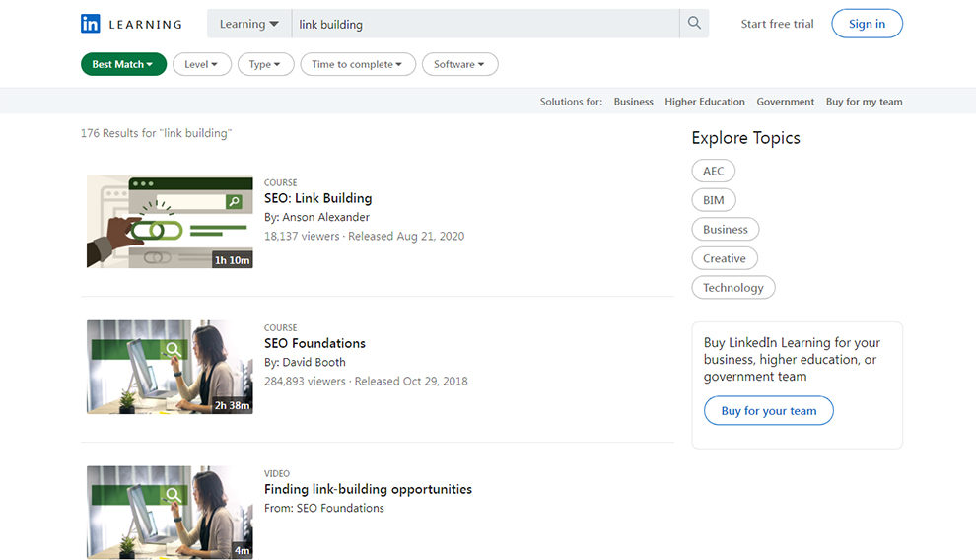Click the From: SEO Foundations source text

pyautogui.click(x=324, y=508)
